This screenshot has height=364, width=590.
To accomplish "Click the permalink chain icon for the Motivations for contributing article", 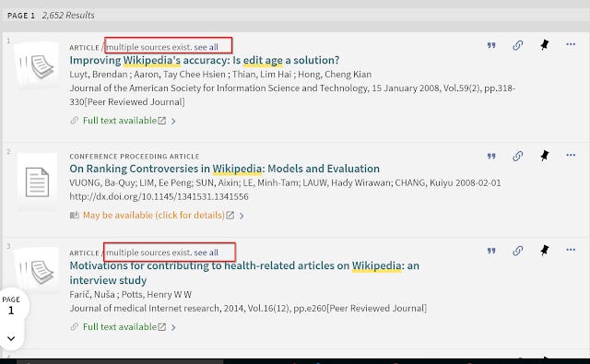I will click(518, 251).
